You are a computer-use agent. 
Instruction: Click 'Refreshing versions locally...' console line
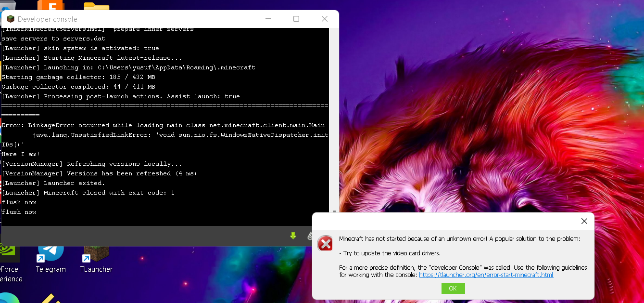click(x=92, y=164)
